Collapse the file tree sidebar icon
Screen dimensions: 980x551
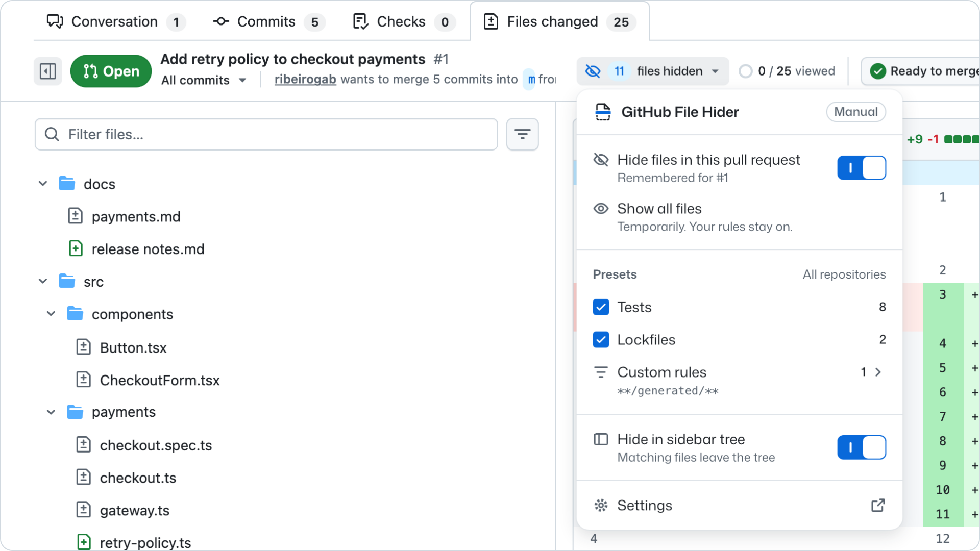[x=48, y=71]
